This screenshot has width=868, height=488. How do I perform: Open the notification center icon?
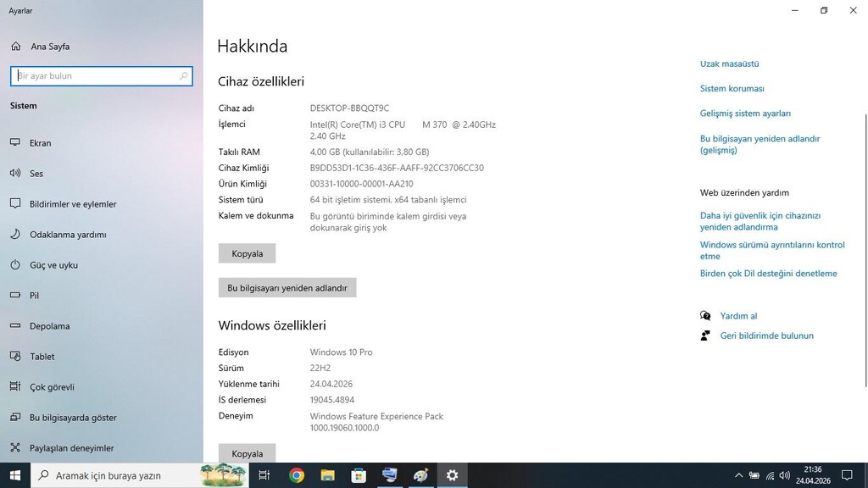(x=847, y=475)
